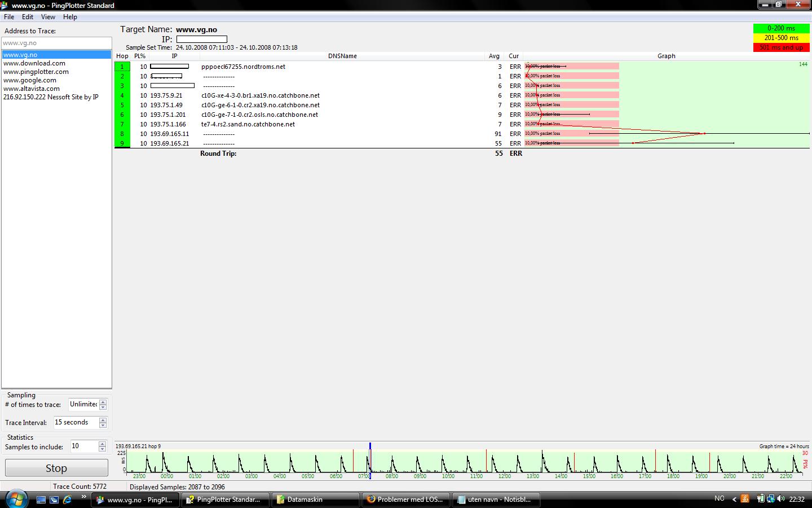Click Show Desktop quick launch icon
This screenshot has width=812, height=508.
[41, 500]
